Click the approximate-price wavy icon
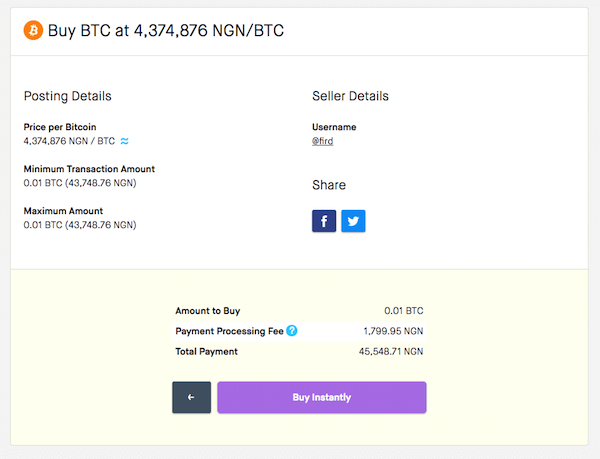The height and width of the screenshot is (459, 600). pyautogui.click(x=124, y=141)
